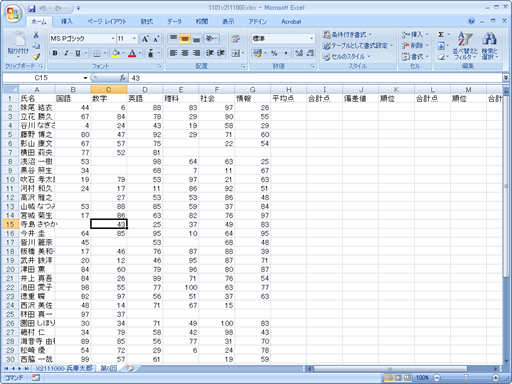Image resolution: width=512 pixels, height=384 pixels.
Task: Apply comma style
Action: click(x=286, y=53)
